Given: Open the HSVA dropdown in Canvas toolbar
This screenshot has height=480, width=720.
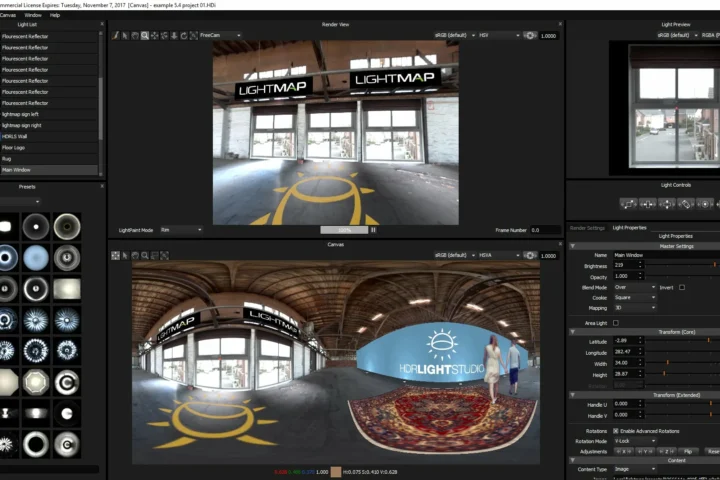Looking at the screenshot, I should [499, 255].
